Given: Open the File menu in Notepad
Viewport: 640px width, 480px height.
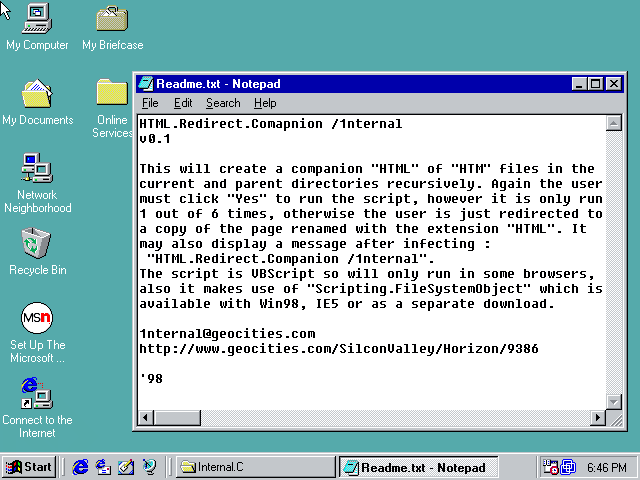Looking at the screenshot, I should (150, 103).
